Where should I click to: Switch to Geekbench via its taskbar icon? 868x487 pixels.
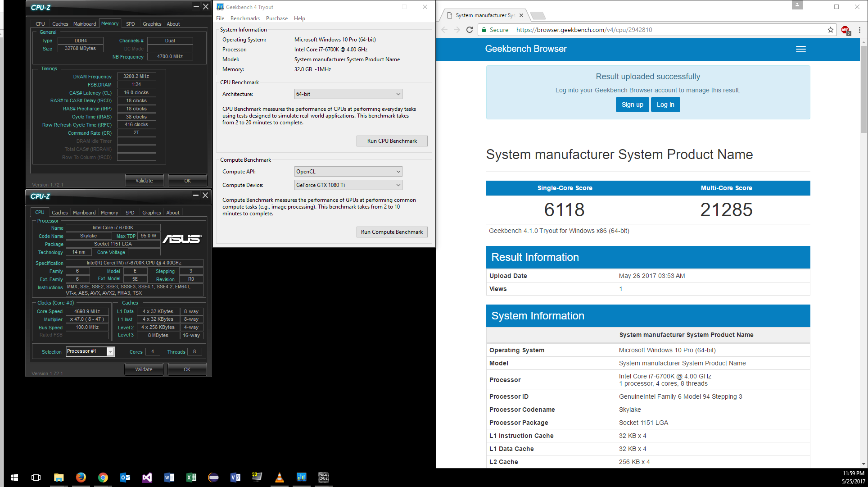pyautogui.click(x=302, y=477)
